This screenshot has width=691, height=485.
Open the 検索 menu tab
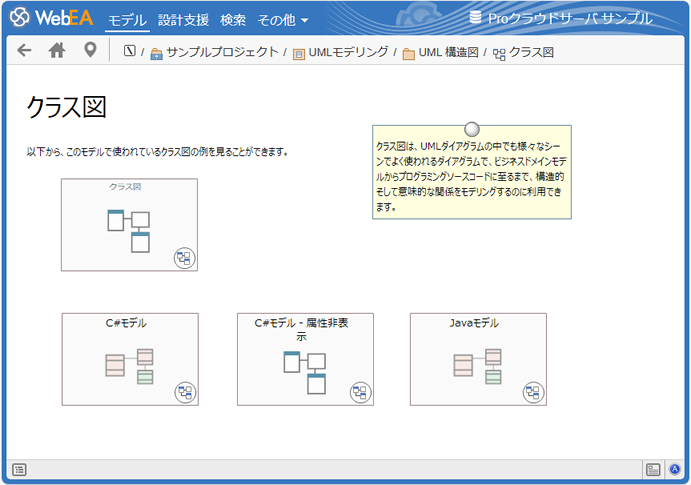(233, 20)
